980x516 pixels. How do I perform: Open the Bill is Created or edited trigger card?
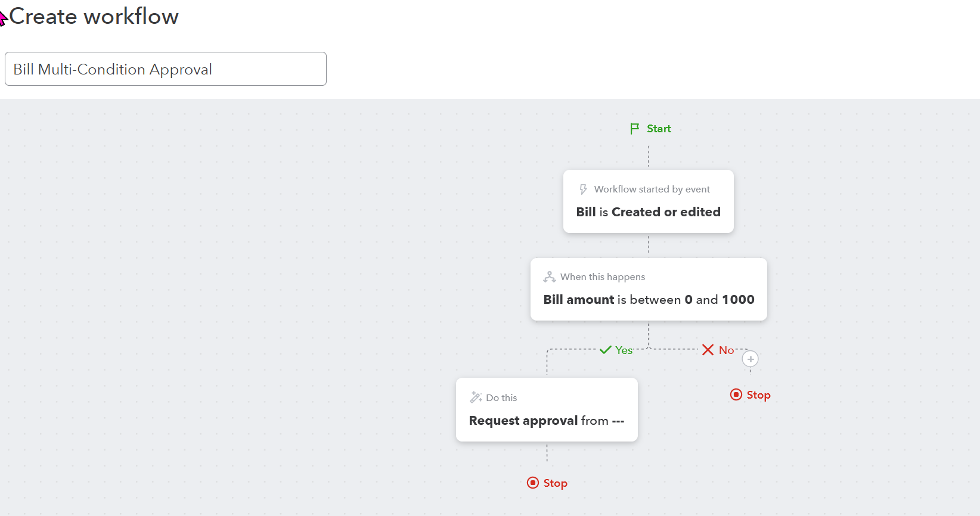point(649,201)
